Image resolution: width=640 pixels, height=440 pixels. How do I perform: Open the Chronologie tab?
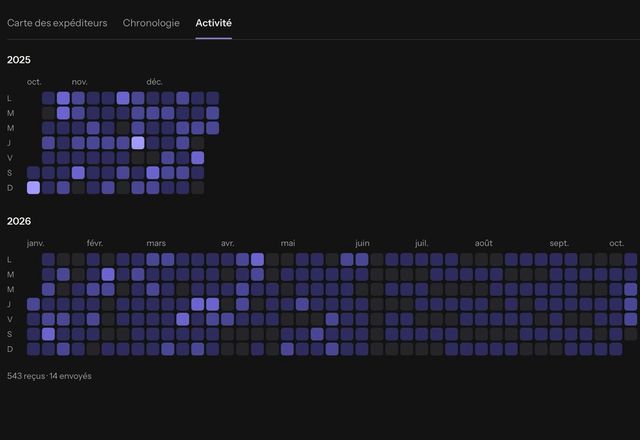click(x=151, y=23)
